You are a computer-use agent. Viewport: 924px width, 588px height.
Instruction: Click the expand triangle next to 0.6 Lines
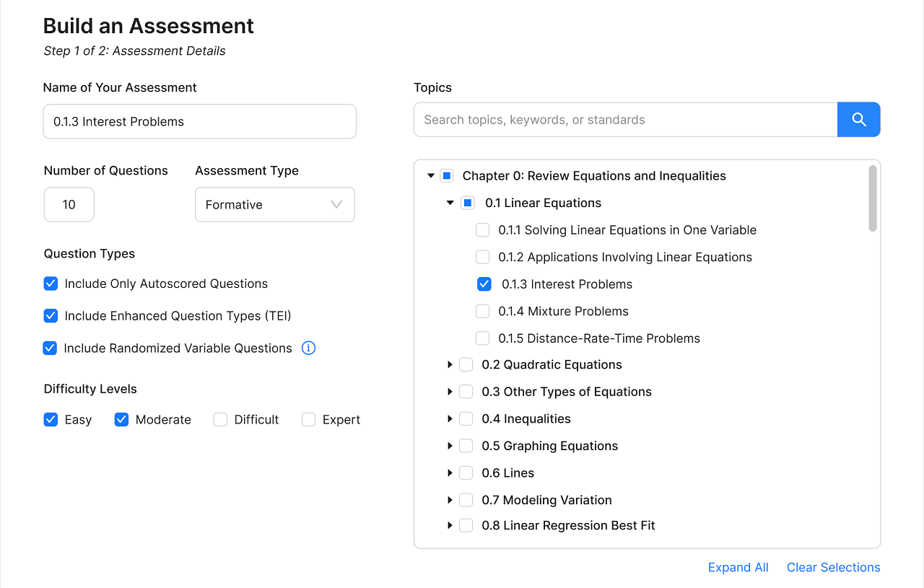(x=450, y=473)
